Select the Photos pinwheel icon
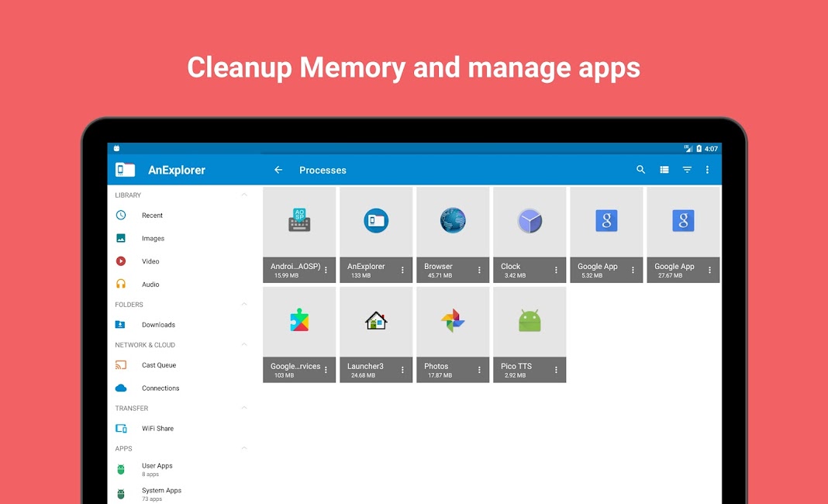The width and height of the screenshot is (828, 504). click(453, 321)
